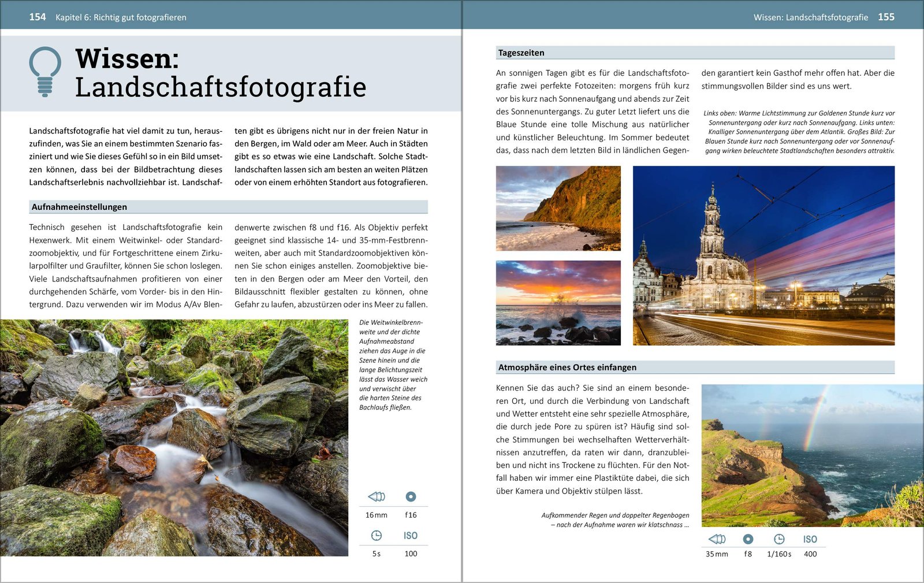
Task: Click the page number 155
Action: click(x=887, y=17)
